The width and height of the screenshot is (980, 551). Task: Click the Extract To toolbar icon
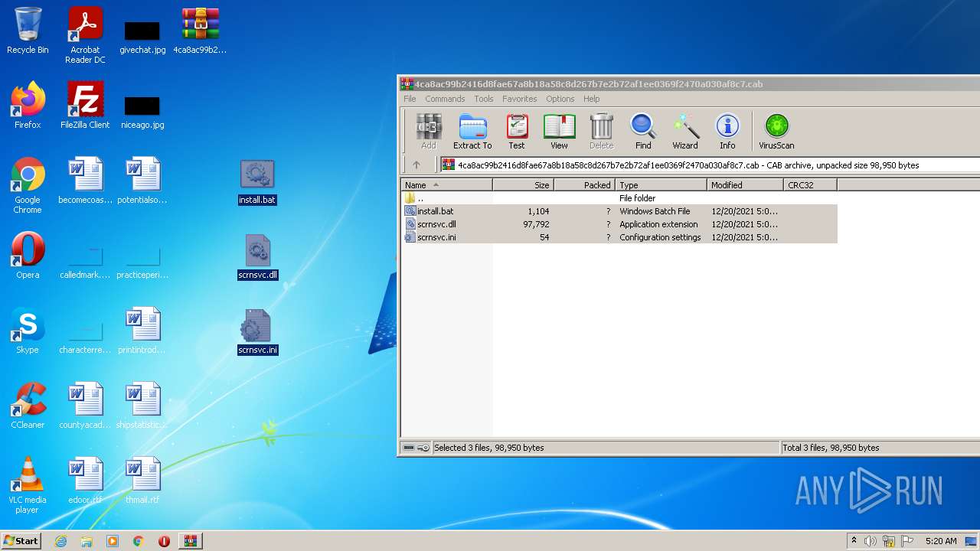(x=472, y=132)
